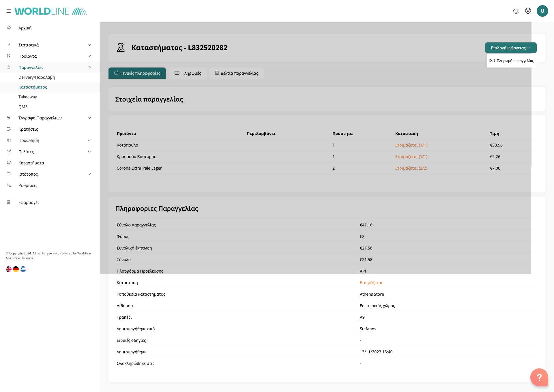This screenshot has height=392, width=554.
Task: Open Delivery/Παραλαβή orders in sidebar
Action: click(x=37, y=77)
